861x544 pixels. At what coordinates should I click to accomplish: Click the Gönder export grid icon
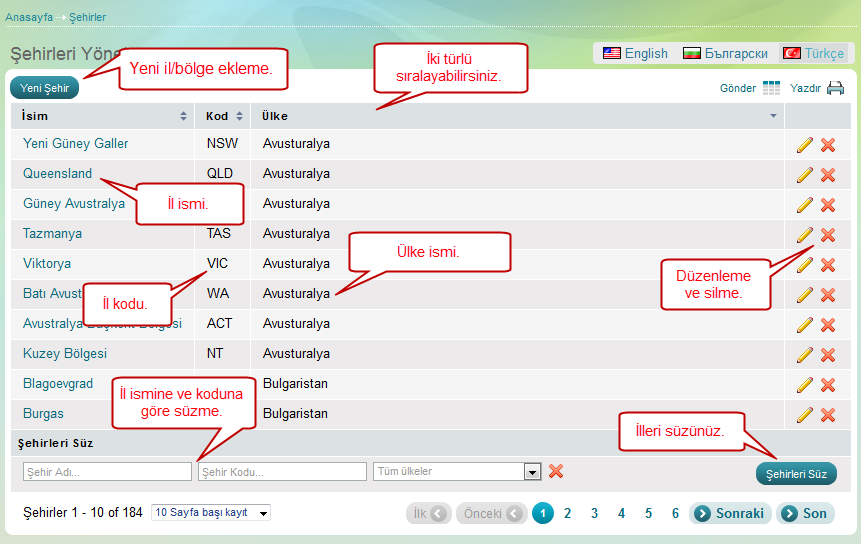771,88
